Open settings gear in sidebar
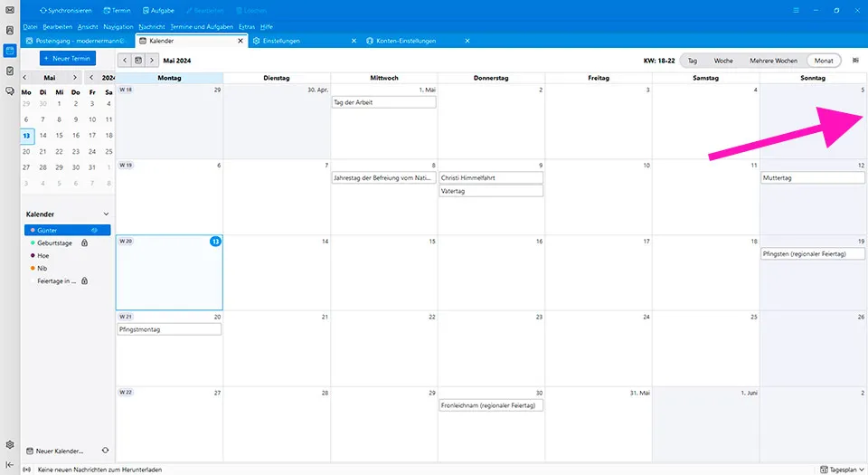This screenshot has width=868, height=475. click(10, 445)
